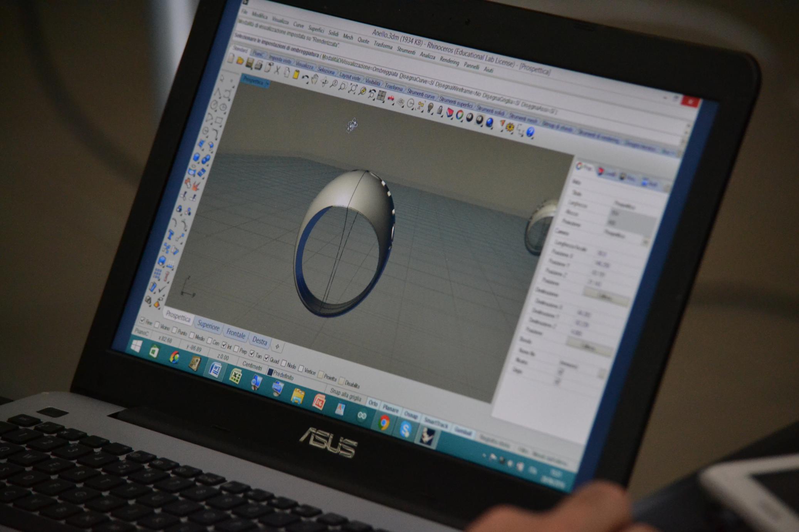This screenshot has width=799, height=532.
Task: Switch to the Destra viewport tab
Action: [x=259, y=341]
